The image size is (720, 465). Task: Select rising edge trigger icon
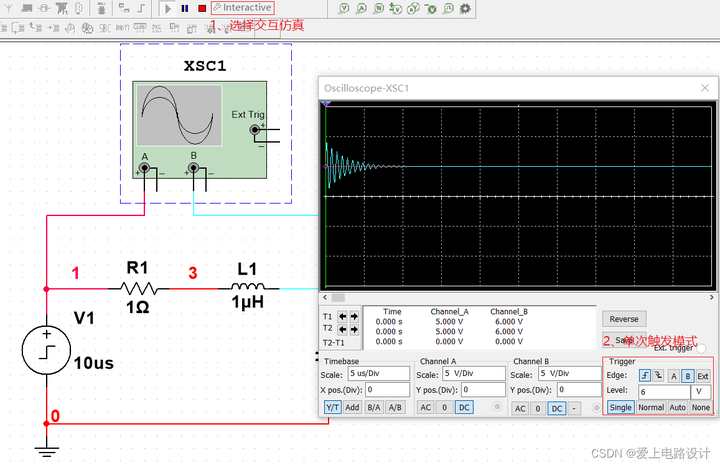coord(645,376)
